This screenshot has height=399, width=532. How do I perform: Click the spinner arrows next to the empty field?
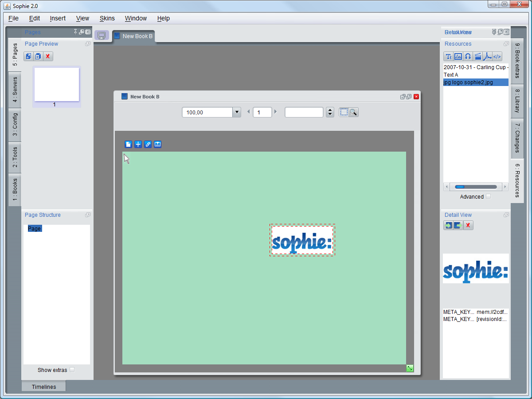pyautogui.click(x=330, y=112)
